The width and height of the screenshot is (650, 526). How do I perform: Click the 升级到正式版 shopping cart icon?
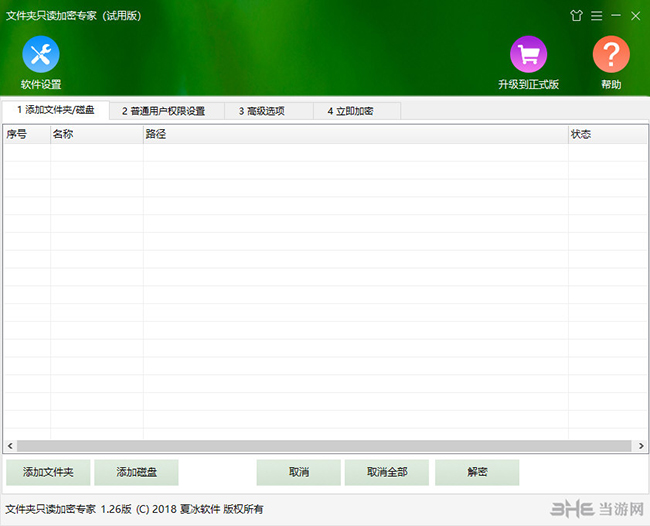click(528, 55)
